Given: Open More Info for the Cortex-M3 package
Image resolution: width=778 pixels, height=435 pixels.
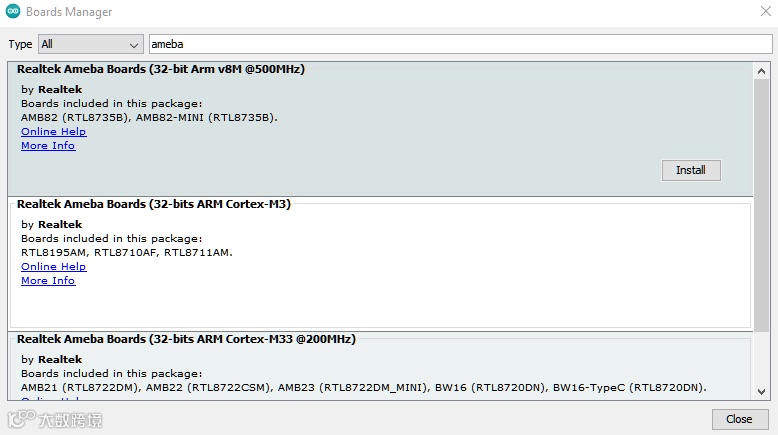Looking at the screenshot, I should pyautogui.click(x=48, y=280).
